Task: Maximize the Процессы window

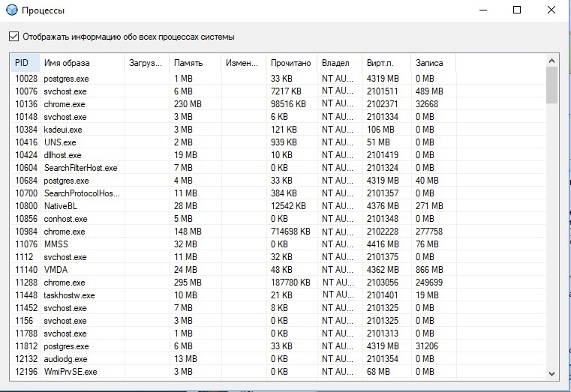Action: point(517,10)
